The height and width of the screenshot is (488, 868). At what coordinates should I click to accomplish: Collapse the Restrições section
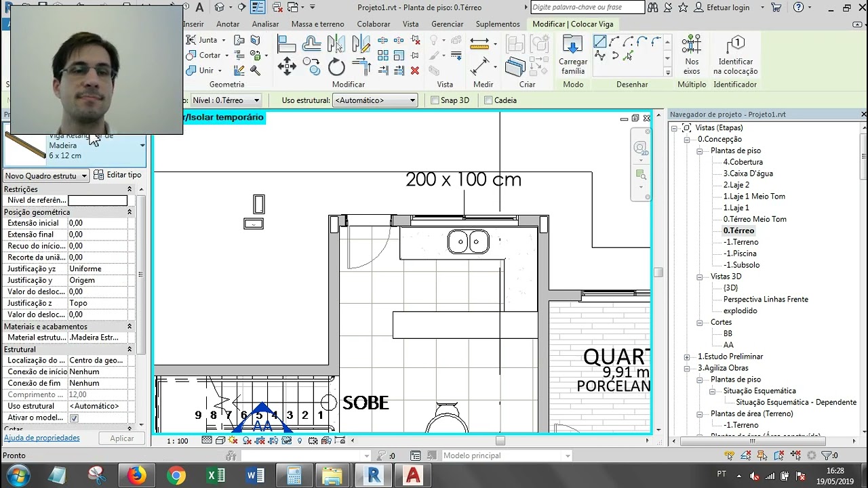point(129,189)
